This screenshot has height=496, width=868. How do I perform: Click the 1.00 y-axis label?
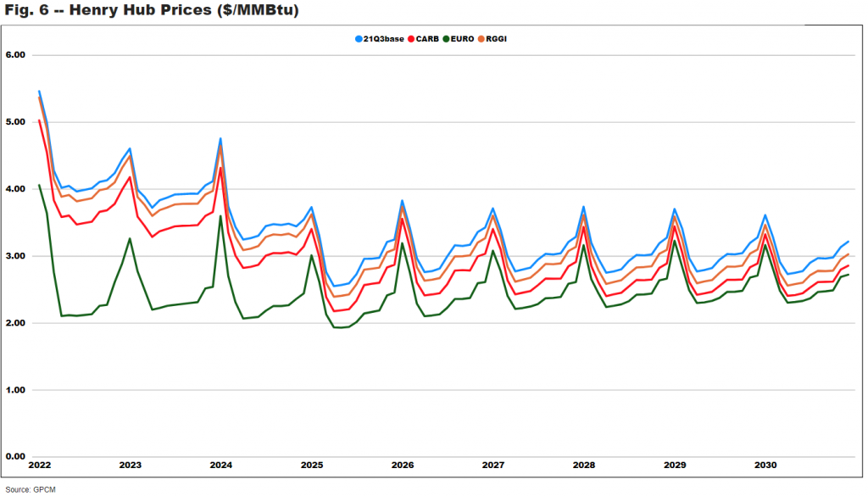[15, 390]
